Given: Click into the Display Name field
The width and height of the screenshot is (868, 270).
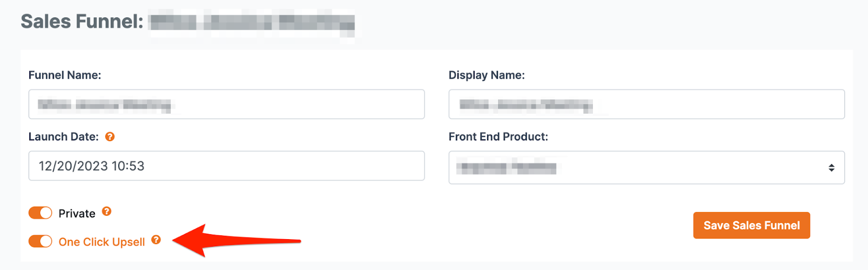Looking at the screenshot, I should point(646,104).
